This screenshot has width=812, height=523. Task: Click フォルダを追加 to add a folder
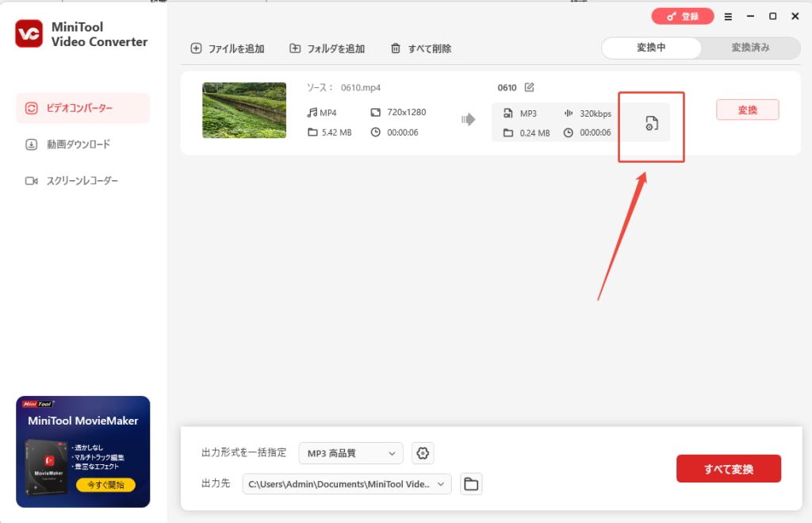327,48
